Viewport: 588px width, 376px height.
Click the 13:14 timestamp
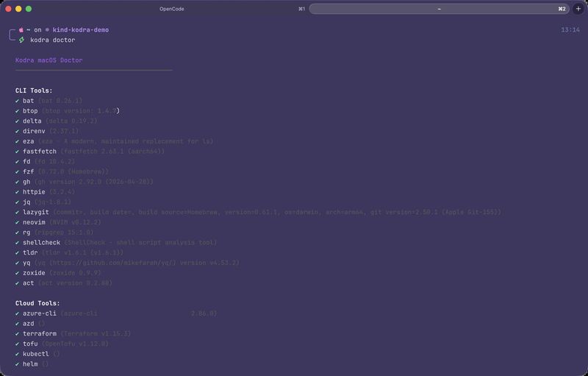[x=570, y=29]
